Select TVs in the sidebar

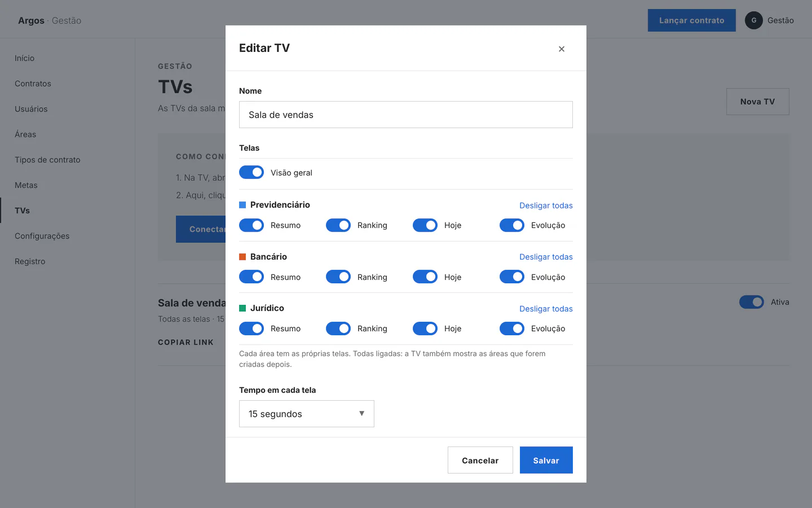click(x=23, y=211)
